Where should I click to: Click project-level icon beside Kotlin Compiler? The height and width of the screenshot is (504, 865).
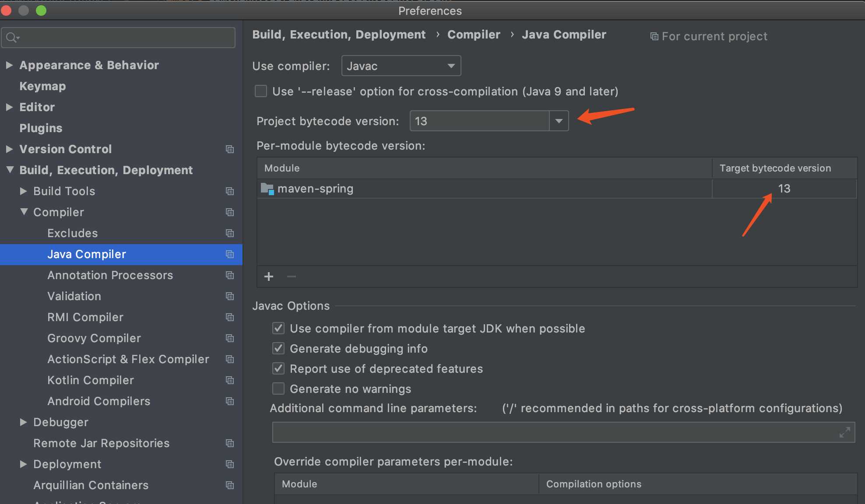(x=230, y=380)
